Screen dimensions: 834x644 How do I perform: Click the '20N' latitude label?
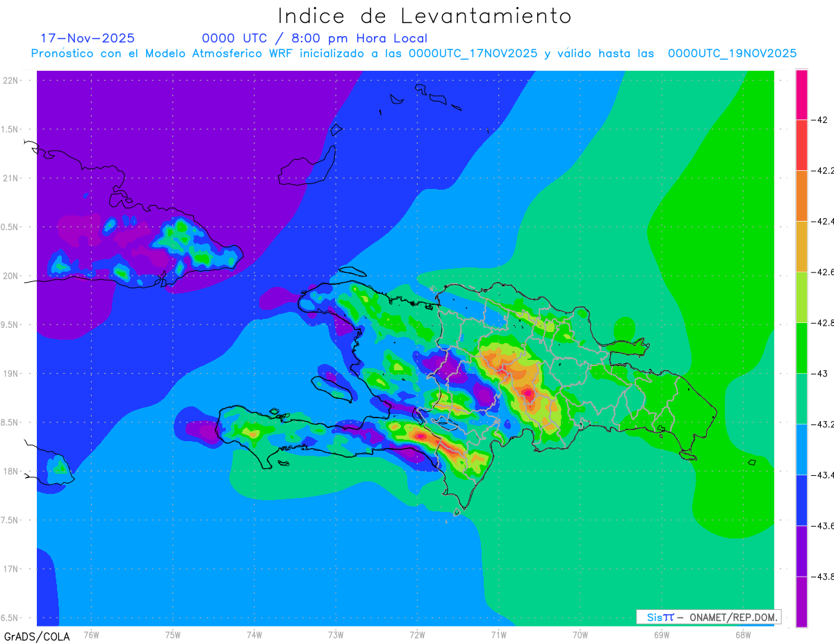point(10,276)
